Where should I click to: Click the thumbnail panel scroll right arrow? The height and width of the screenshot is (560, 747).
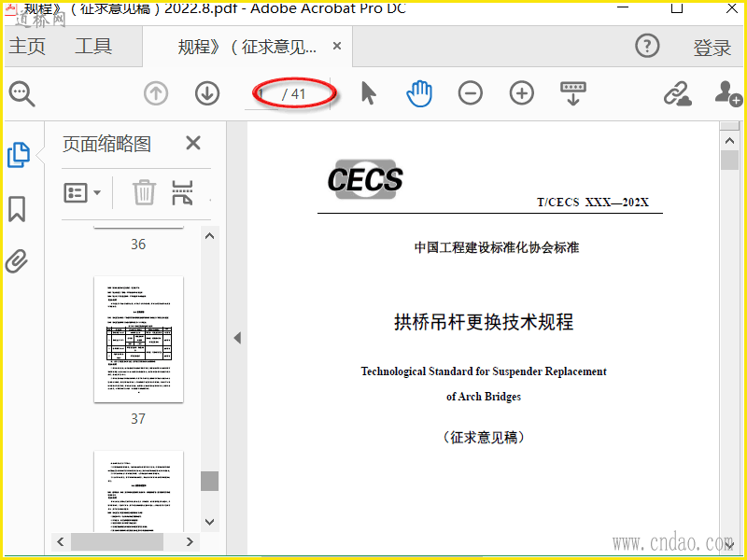[x=190, y=541]
